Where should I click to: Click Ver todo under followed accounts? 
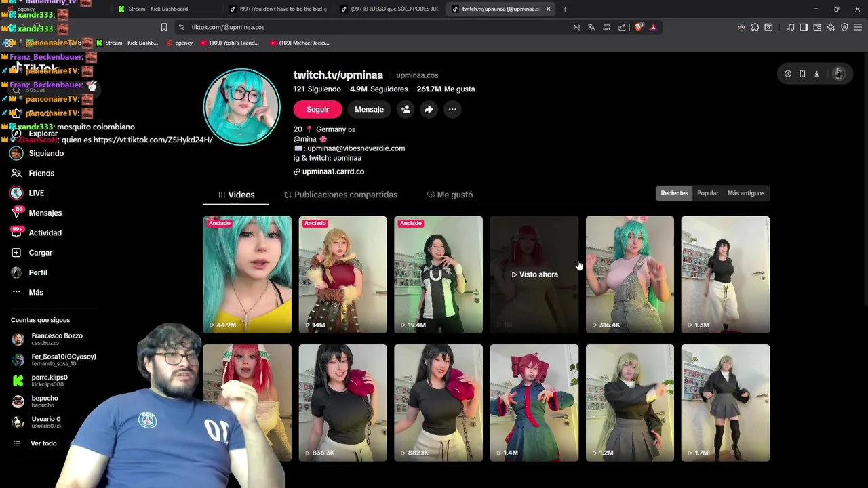coord(43,443)
